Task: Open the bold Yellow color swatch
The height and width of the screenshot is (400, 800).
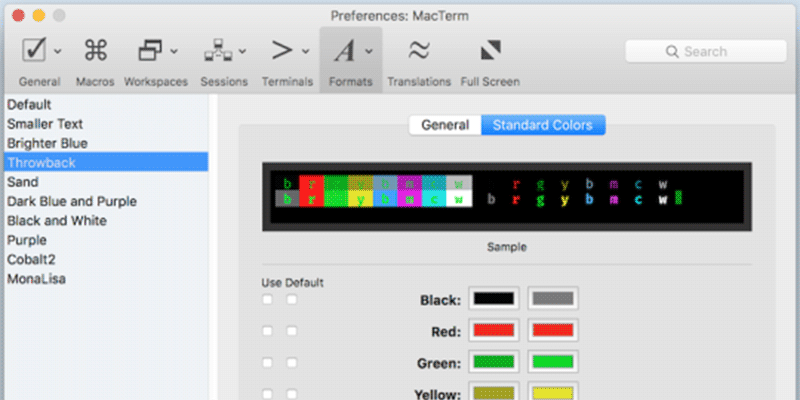Action: (553, 391)
